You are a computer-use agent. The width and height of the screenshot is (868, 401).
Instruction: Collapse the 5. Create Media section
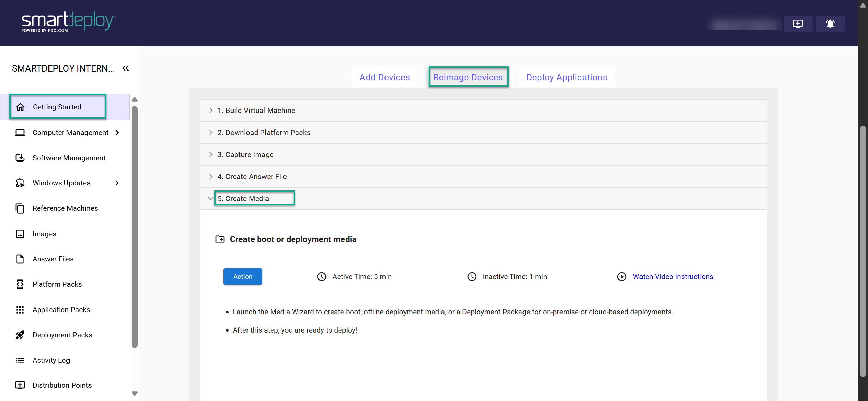pyautogui.click(x=211, y=199)
